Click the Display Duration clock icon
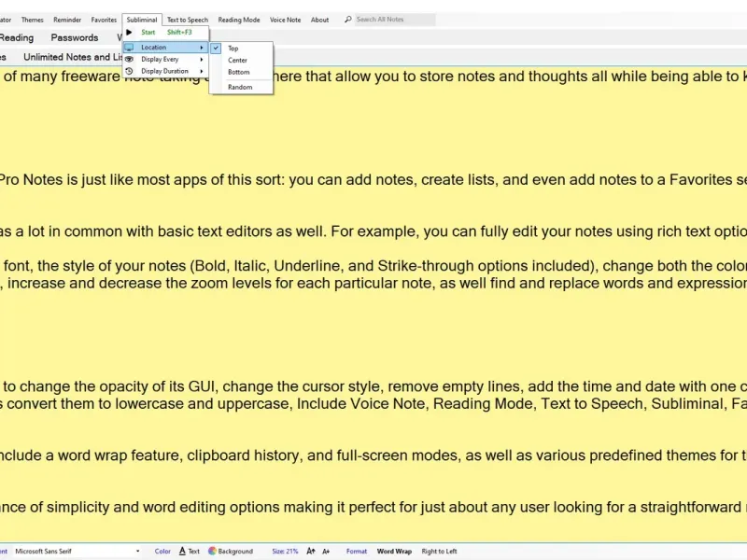The width and height of the screenshot is (747, 560). click(x=129, y=71)
